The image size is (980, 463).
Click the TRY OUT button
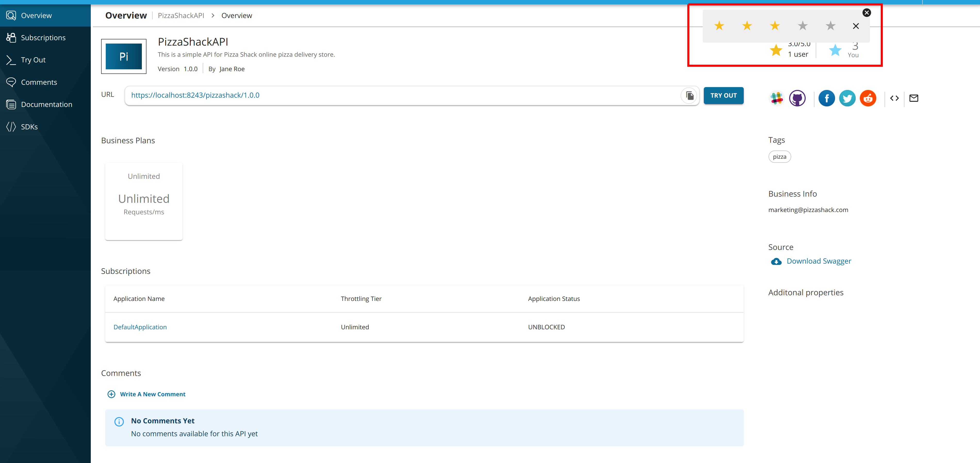coord(723,95)
